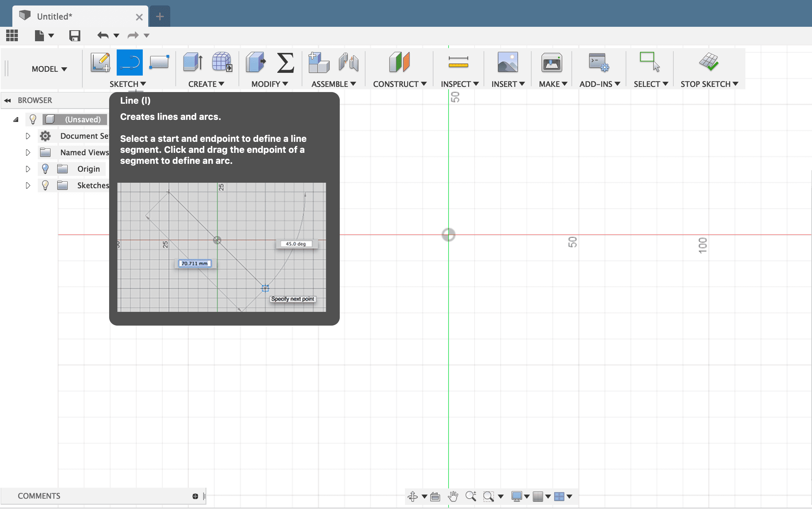Expand the Comments panel plus button

[x=195, y=496]
